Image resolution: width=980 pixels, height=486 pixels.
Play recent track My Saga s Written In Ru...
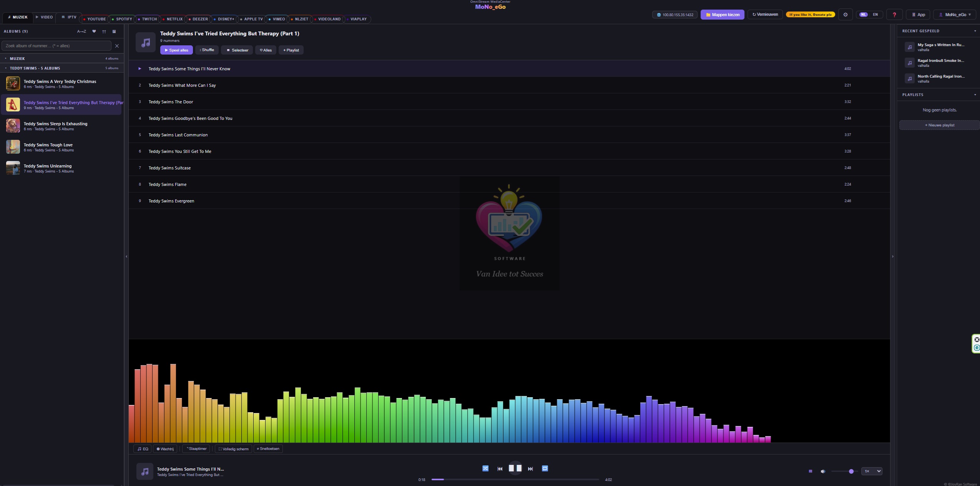coord(938,47)
